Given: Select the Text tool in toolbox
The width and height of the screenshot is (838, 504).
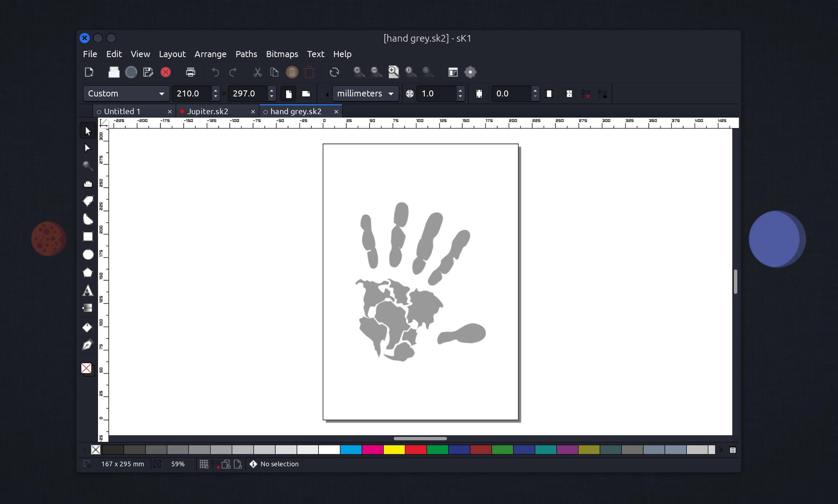Looking at the screenshot, I should tap(88, 291).
